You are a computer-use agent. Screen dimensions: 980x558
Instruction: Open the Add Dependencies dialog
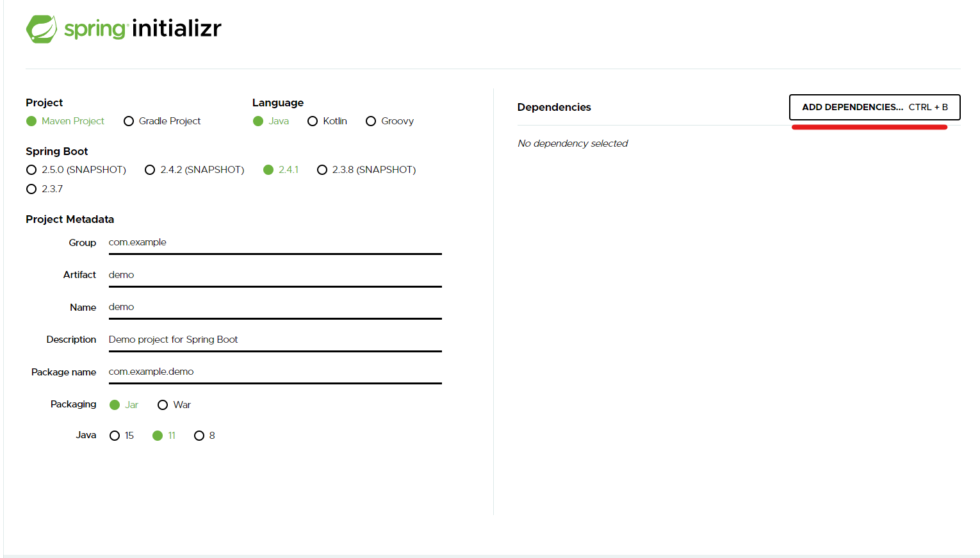tap(875, 107)
